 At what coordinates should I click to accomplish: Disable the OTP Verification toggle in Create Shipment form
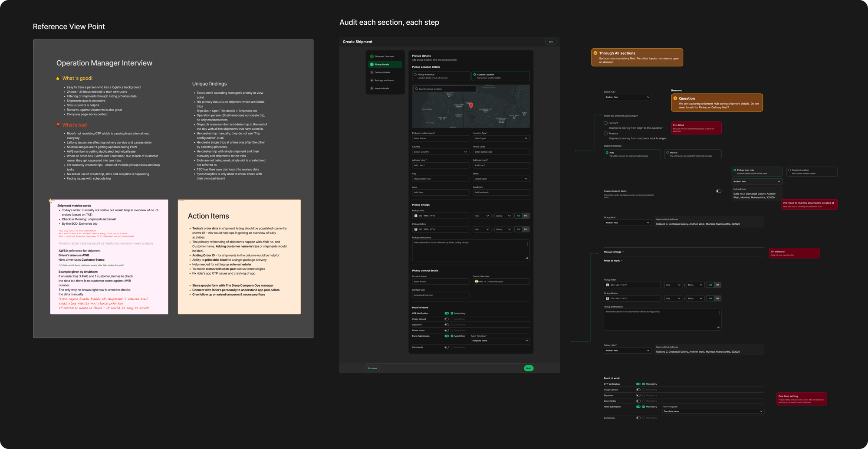click(447, 313)
